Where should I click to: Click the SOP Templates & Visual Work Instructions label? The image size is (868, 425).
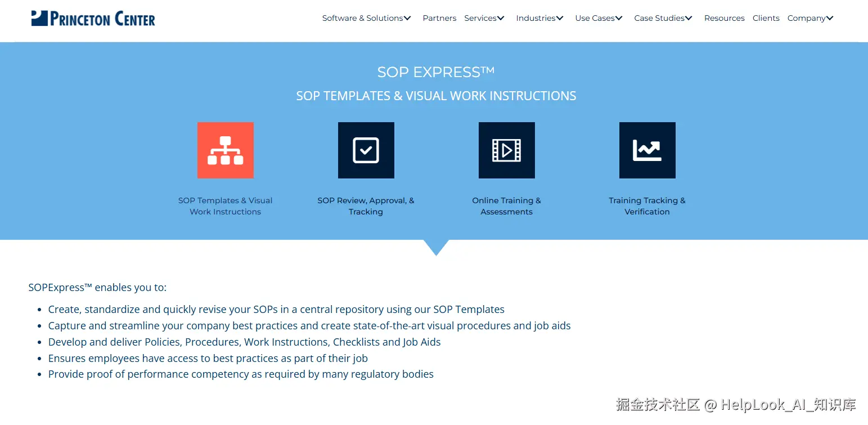(226, 206)
